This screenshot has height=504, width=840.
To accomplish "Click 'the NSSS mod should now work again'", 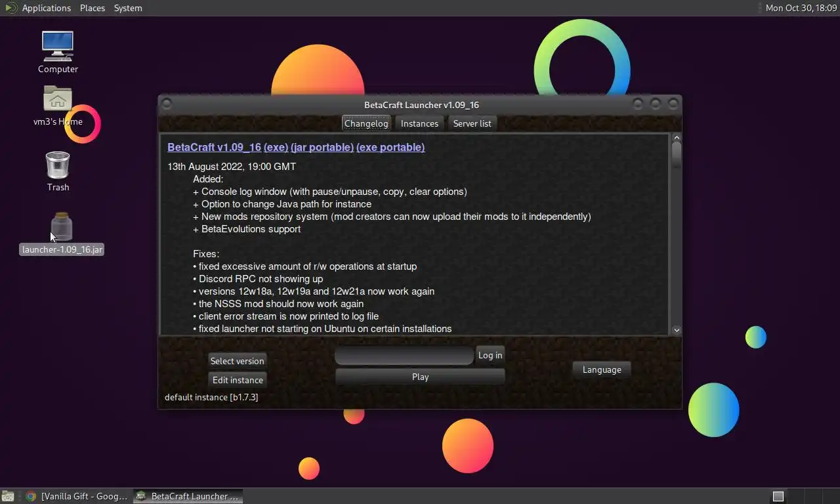I will [278, 304].
